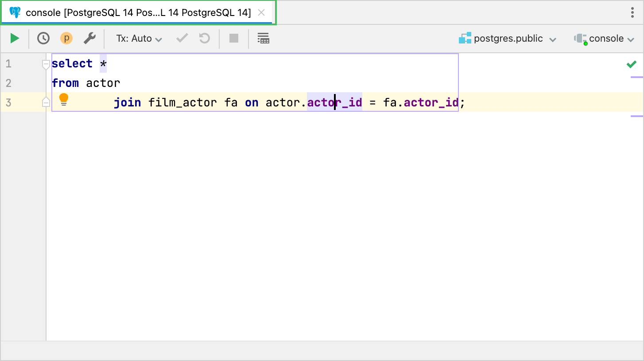644x361 pixels.
Task: Select the console PostgreSQL editor tab
Action: pyautogui.click(x=133, y=13)
